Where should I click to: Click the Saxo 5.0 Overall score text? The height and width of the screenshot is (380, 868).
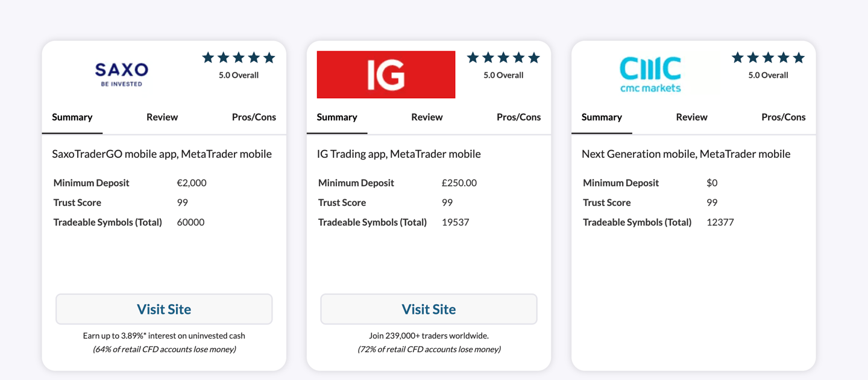[x=239, y=75]
